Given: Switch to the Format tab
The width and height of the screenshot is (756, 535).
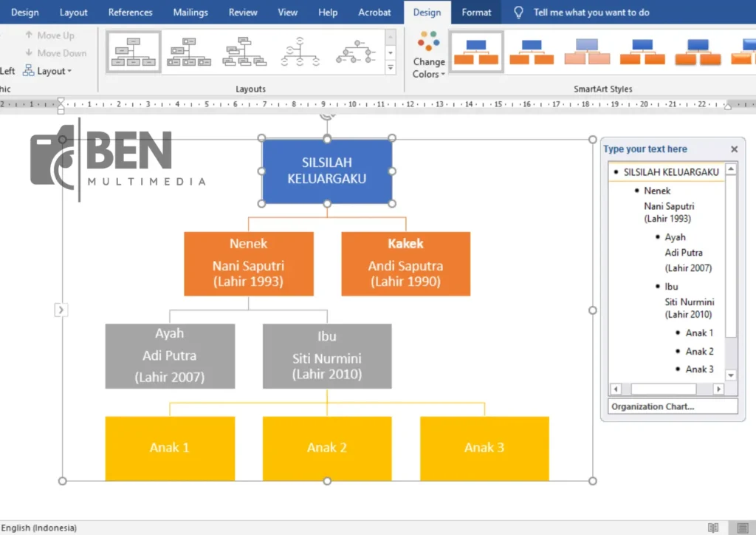Looking at the screenshot, I should coord(476,13).
